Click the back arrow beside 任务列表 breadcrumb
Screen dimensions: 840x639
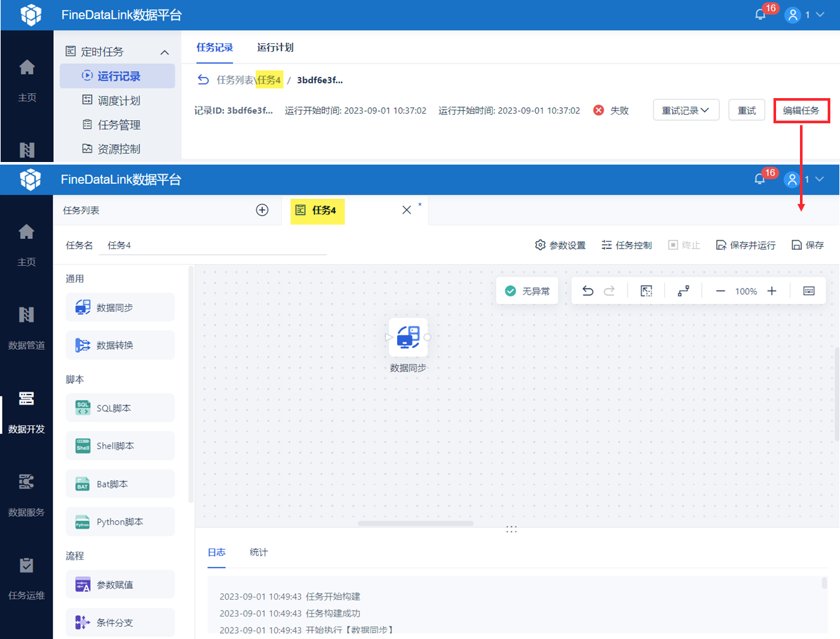[x=203, y=79]
